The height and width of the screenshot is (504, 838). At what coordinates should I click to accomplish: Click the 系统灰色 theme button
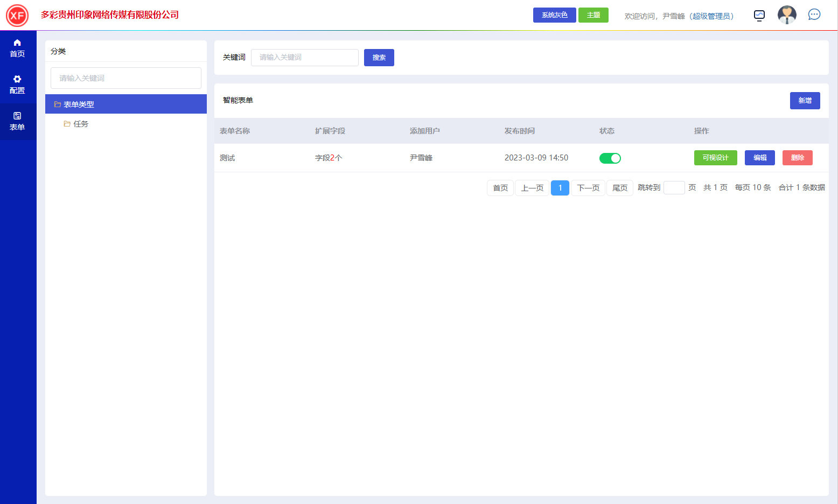[554, 15]
